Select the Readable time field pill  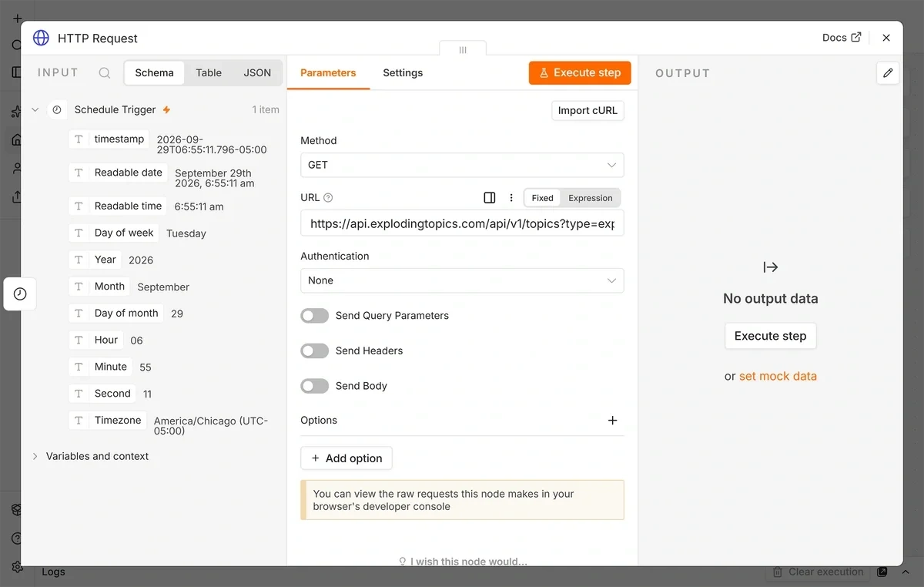[118, 206]
